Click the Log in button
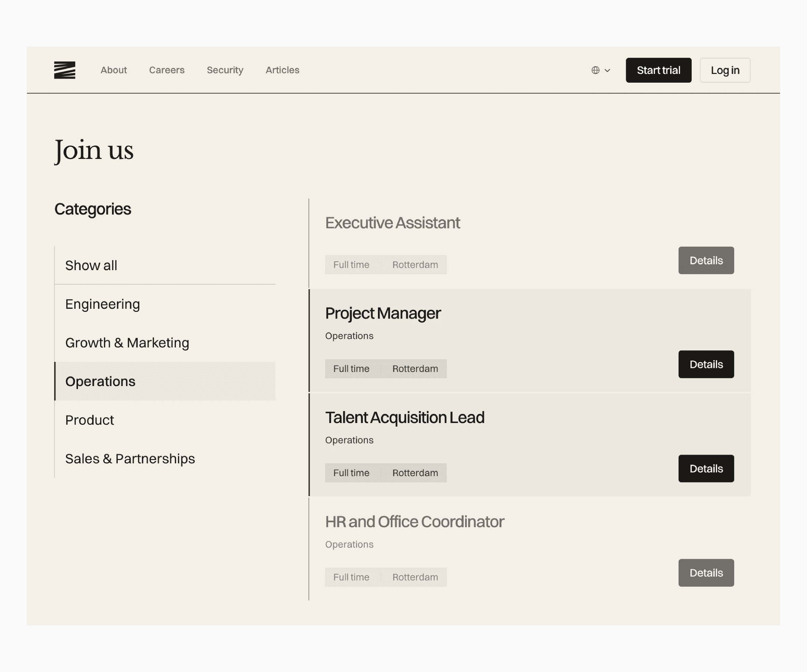Screen dimensions: 807x672 724,70
